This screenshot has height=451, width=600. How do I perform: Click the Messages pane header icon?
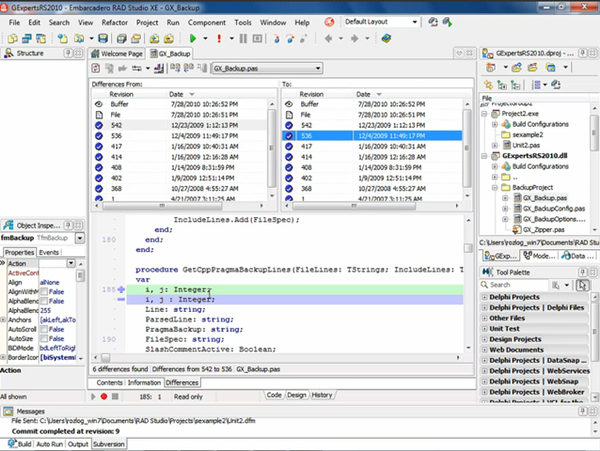point(8,410)
